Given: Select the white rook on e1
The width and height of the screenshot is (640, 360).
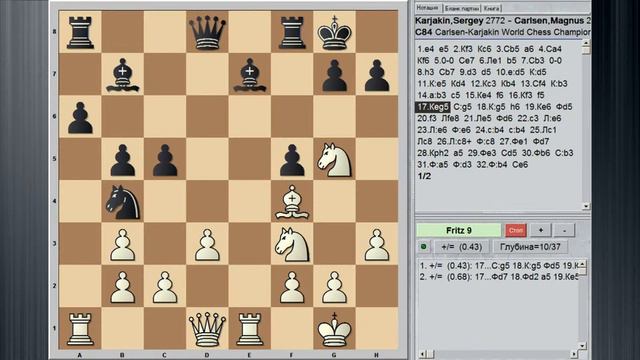Looking at the screenshot, I should pos(249,329).
